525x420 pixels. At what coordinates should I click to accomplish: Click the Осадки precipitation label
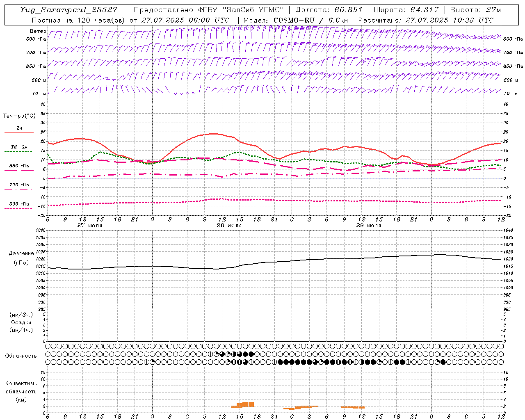click(21, 322)
